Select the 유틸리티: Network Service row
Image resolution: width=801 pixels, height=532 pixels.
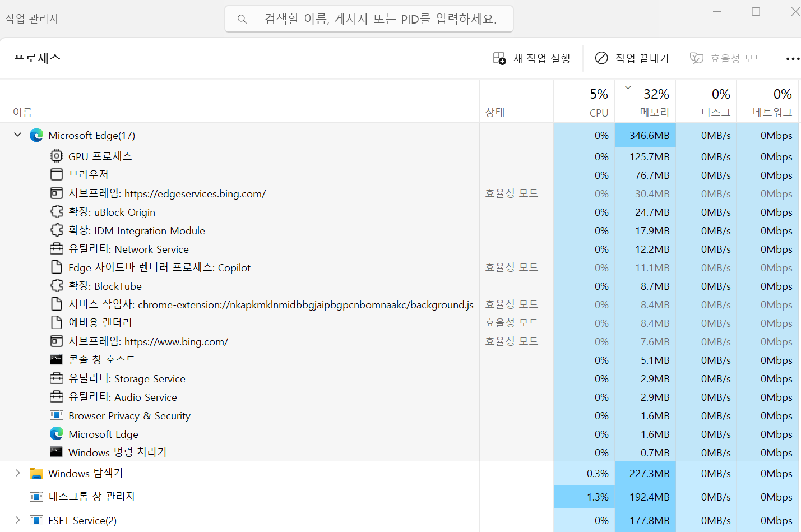400,249
